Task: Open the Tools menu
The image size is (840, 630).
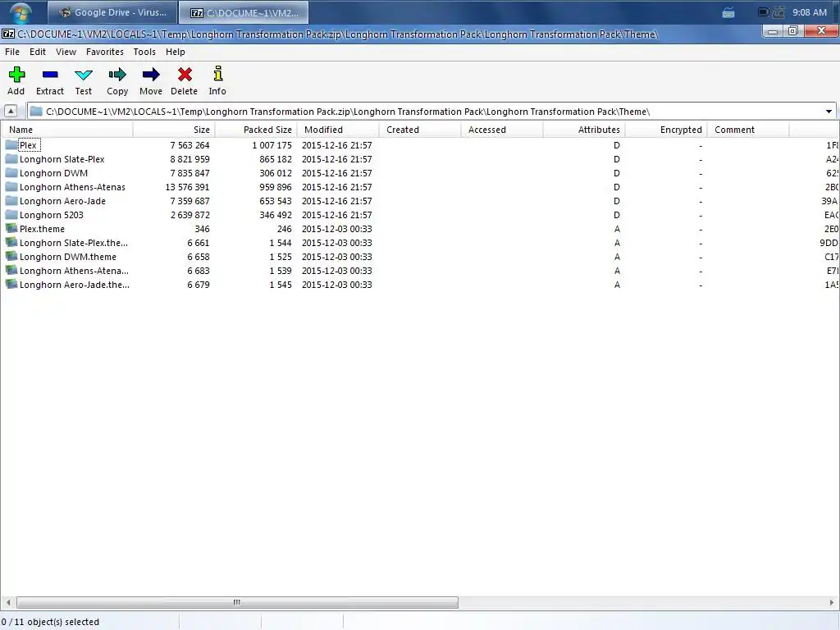Action: pos(144,52)
